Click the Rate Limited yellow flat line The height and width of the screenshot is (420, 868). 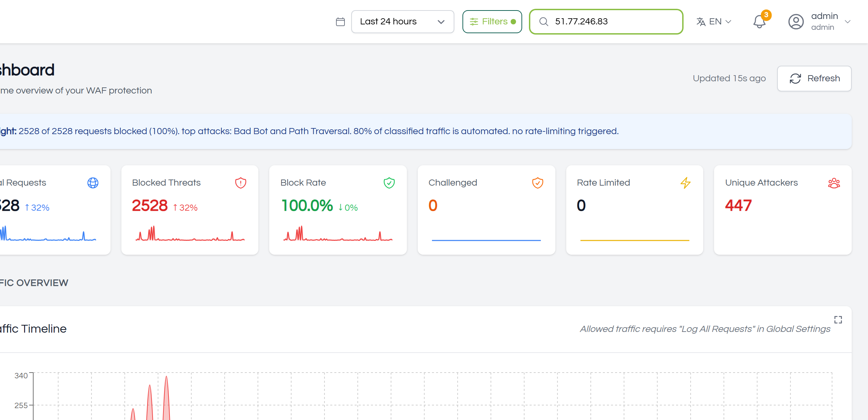tap(635, 240)
